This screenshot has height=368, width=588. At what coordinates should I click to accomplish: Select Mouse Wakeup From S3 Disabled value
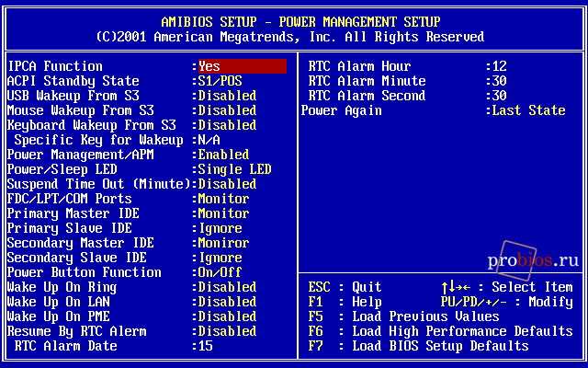click(x=227, y=110)
